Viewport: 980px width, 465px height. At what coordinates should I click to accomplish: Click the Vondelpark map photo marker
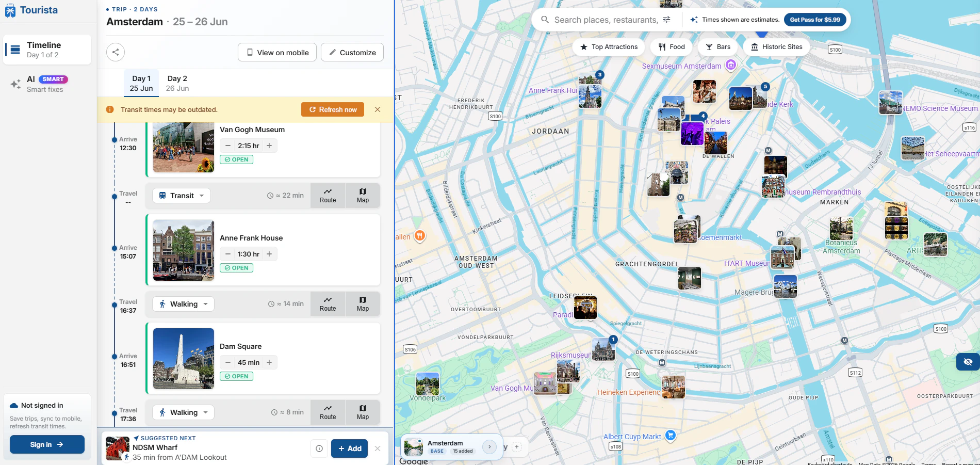tap(428, 384)
